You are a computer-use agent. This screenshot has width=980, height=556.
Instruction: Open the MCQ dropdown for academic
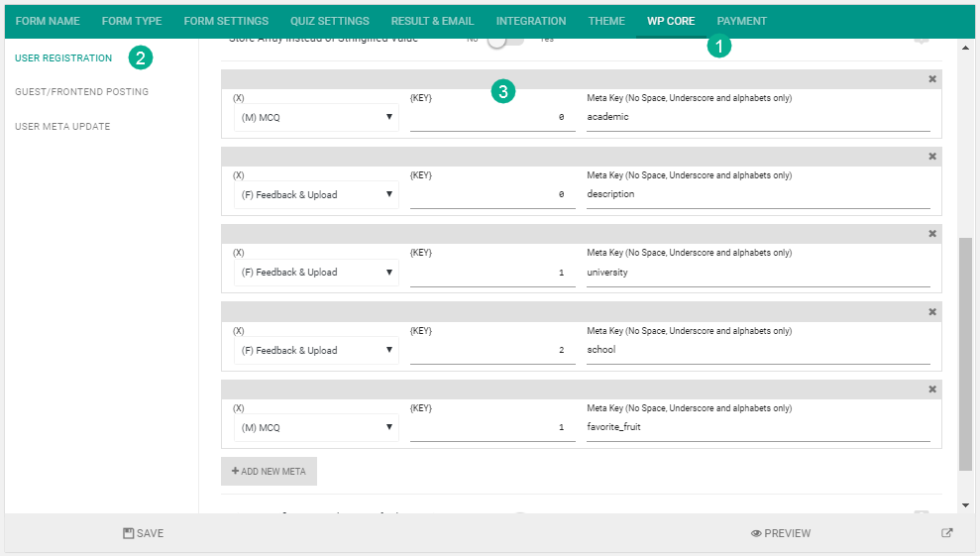point(316,117)
